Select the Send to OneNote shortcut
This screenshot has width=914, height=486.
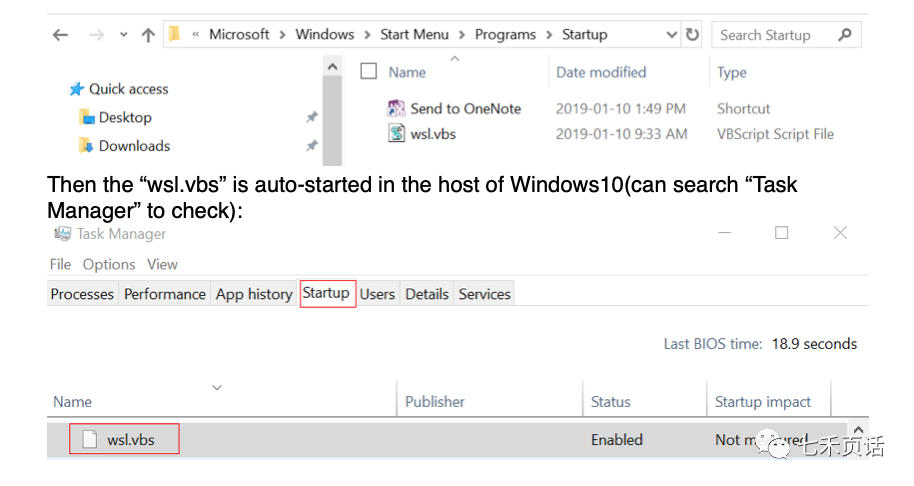(465, 108)
